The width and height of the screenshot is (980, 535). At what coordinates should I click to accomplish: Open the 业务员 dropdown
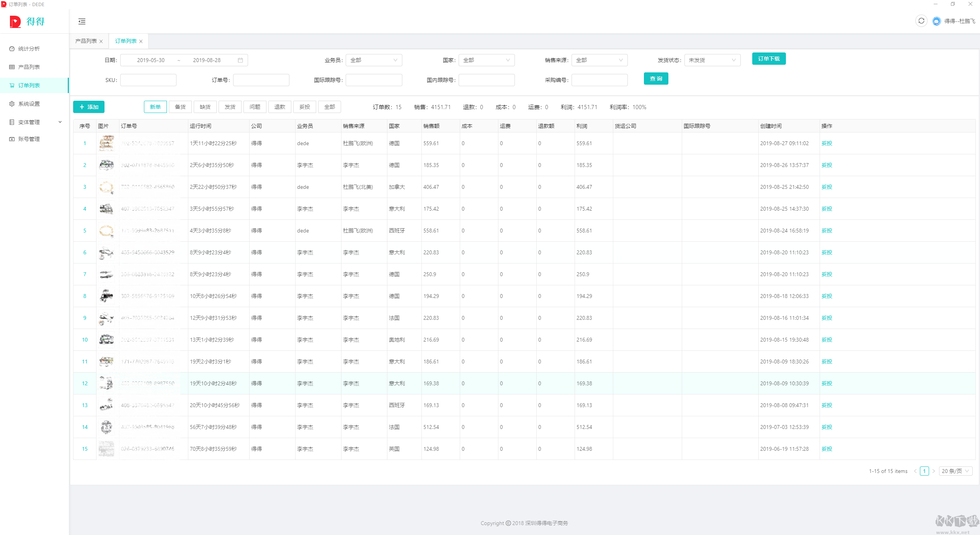[374, 60]
